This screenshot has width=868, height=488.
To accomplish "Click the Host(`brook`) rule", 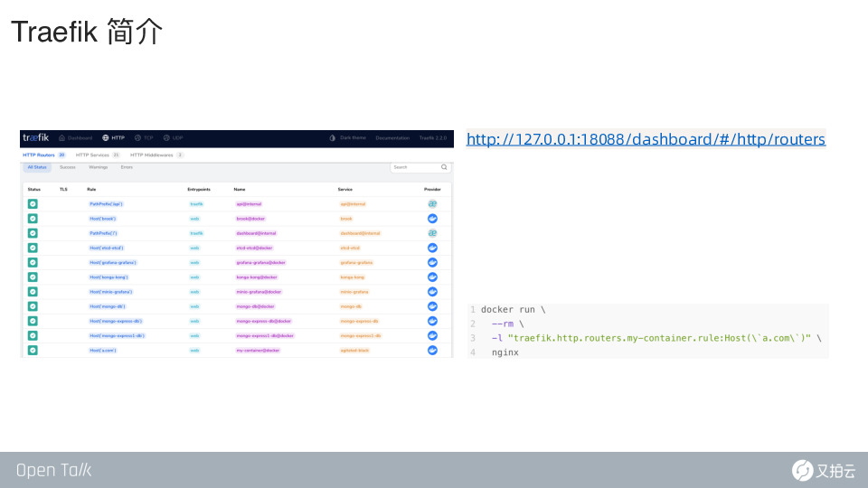I will [102, 219].
